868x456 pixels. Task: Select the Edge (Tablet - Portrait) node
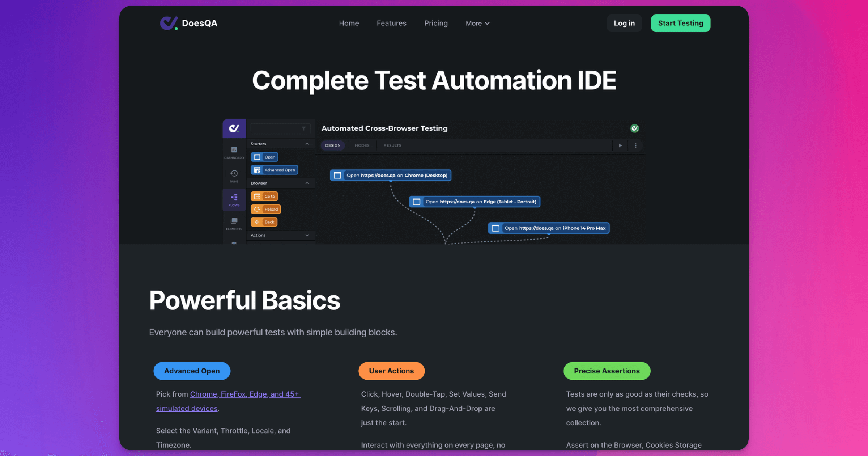[475, 202]
